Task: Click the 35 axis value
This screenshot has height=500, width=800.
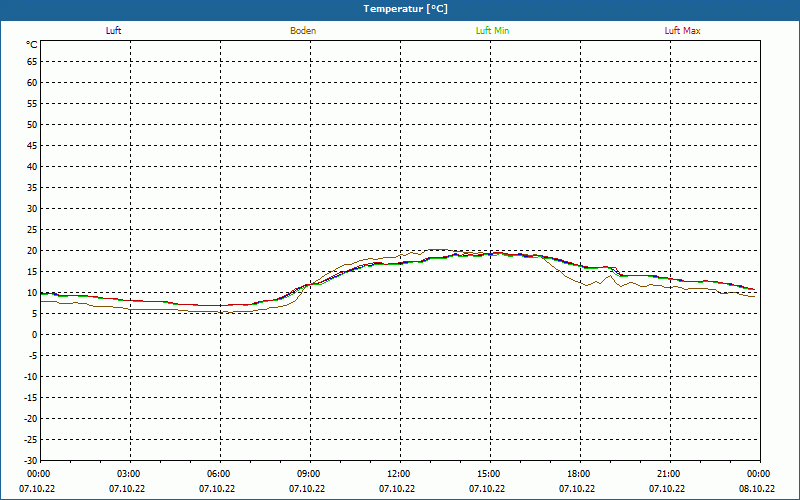Action: 32,188
